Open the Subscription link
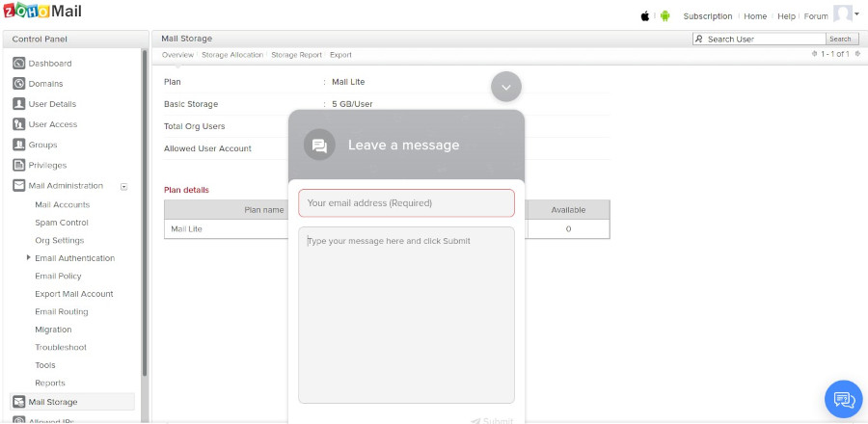Screen dimensions: 868x424 point(708,16)
